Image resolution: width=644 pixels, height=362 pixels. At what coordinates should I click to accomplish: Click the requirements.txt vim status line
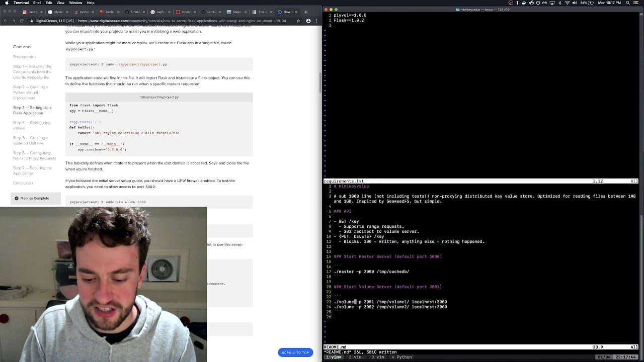(x=481, y=181)
